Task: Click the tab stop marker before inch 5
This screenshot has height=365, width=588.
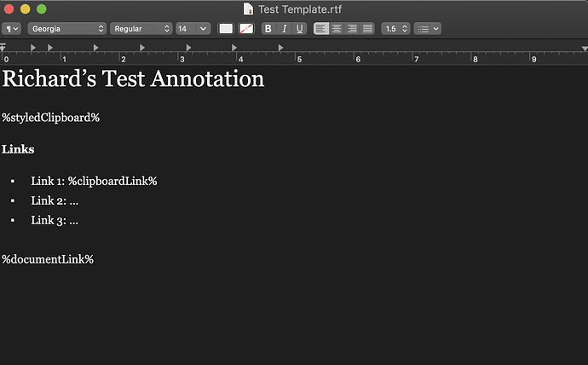Action: coord(280,48)
